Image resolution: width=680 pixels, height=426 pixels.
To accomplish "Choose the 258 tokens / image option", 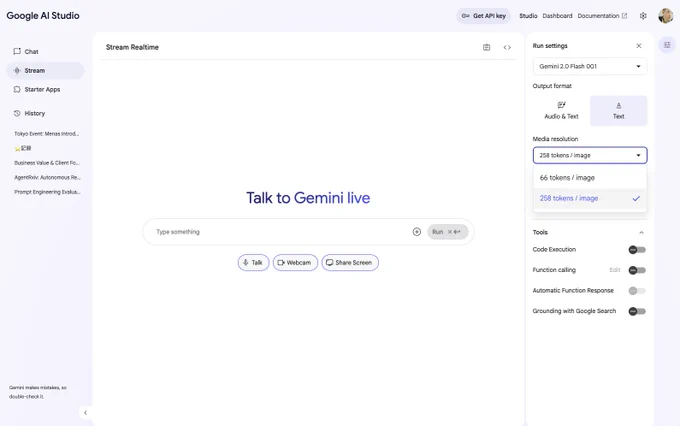I will coord(590,198).
